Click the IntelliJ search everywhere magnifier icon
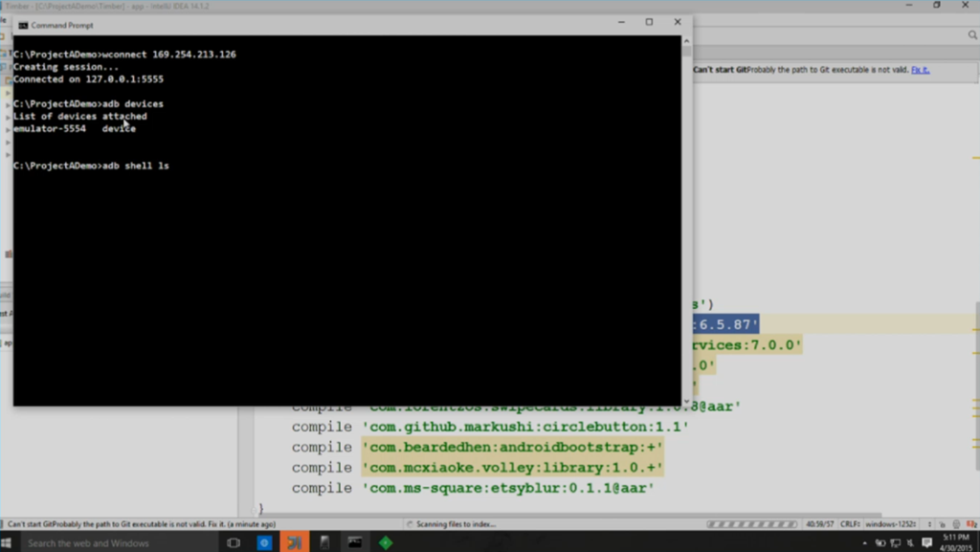 click(972, 35)
